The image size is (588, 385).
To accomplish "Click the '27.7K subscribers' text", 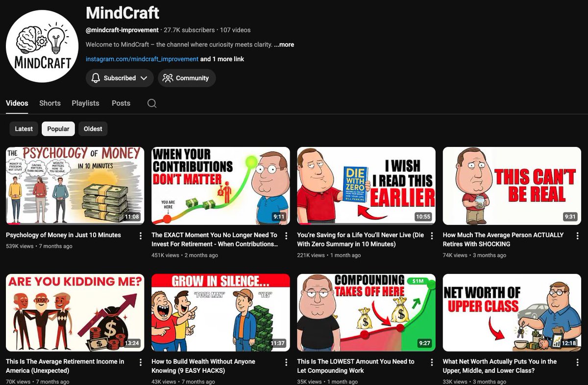I will coord(189,30).
